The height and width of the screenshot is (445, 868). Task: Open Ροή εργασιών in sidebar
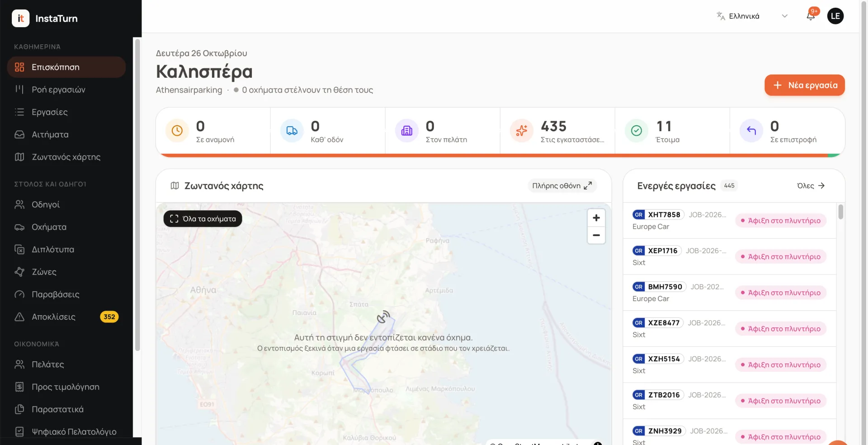pyautogui.click(x=66, y=90)
